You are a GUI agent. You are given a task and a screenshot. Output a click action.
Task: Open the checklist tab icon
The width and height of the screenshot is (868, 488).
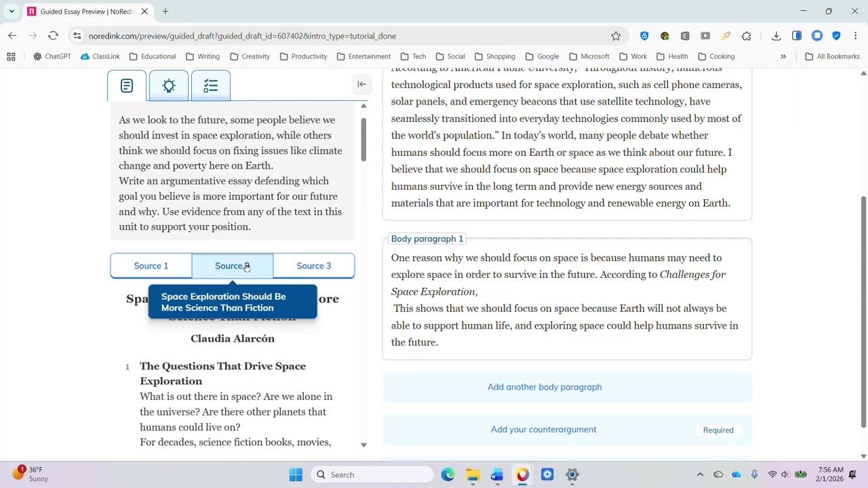[x=211, y=85]
